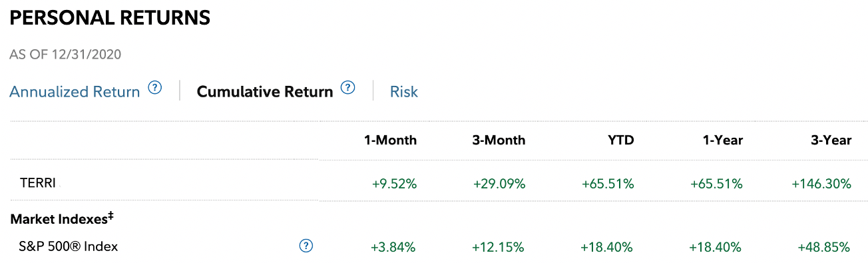
Task: Select the YTD column header
Action: pyautogui.click(x=620, y=140)
